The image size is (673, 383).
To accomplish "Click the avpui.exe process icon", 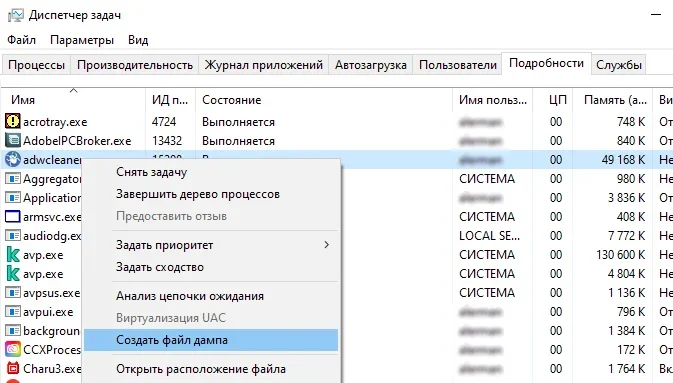I will click(12, 311).
